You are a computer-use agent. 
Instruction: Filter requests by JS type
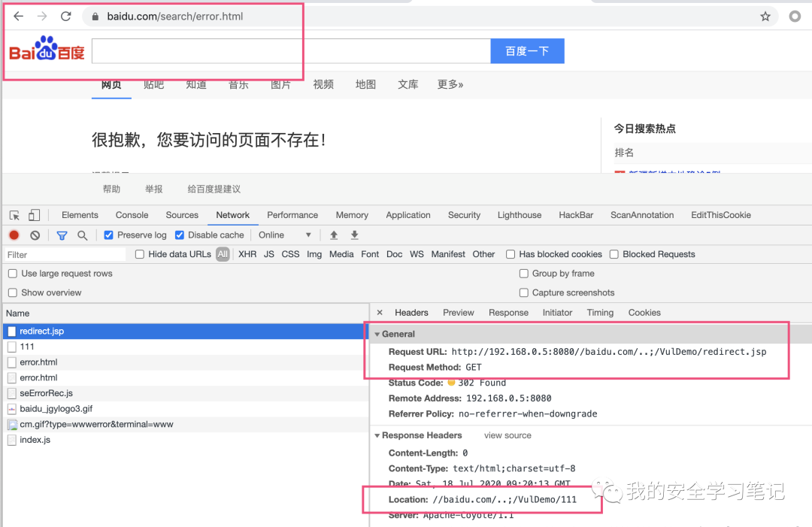(268, 254)
